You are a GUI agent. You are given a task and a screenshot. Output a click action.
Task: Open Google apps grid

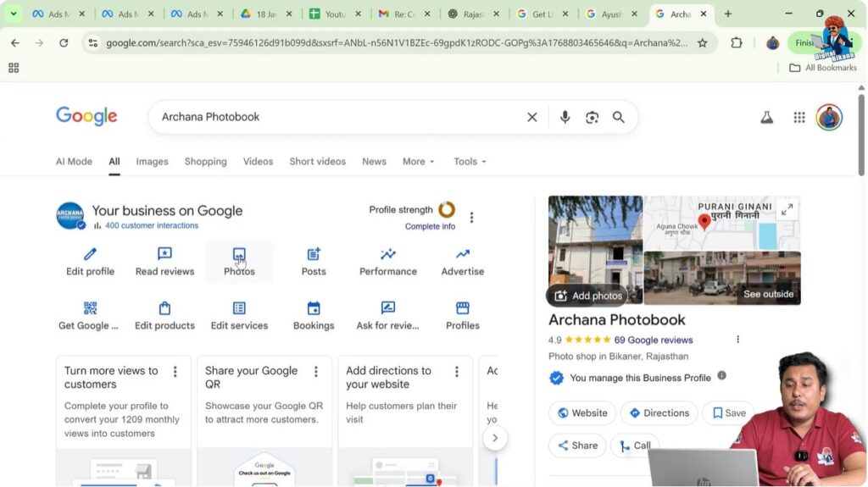[x=798, y=118]
